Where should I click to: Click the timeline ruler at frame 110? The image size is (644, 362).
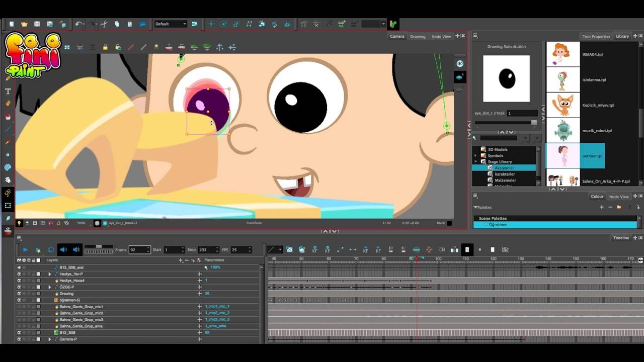coord(466,260)
